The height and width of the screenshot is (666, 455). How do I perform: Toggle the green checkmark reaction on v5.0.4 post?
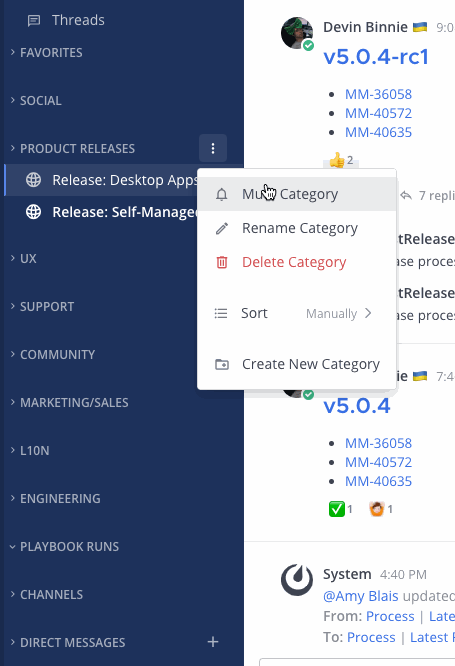pyautogui.click(x=341, y=509)
